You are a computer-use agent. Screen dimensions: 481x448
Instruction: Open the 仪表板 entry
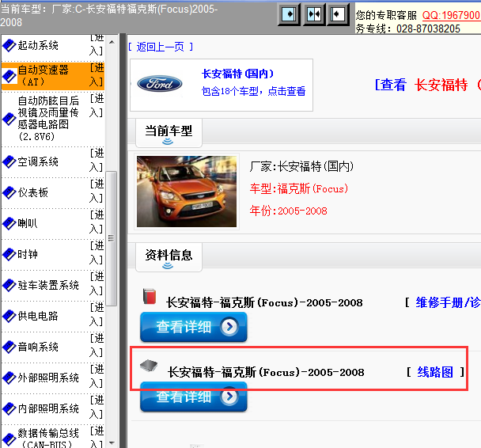click(x=32, y=192)
